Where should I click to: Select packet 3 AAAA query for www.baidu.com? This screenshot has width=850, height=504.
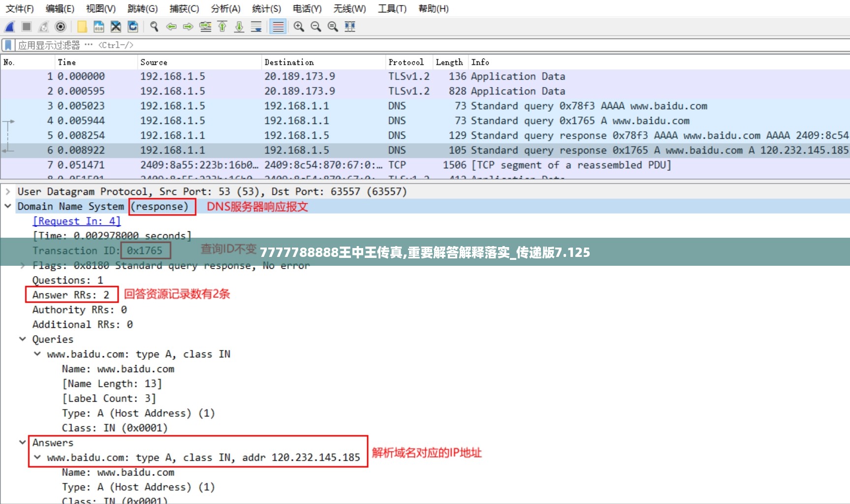pos(425,106)
